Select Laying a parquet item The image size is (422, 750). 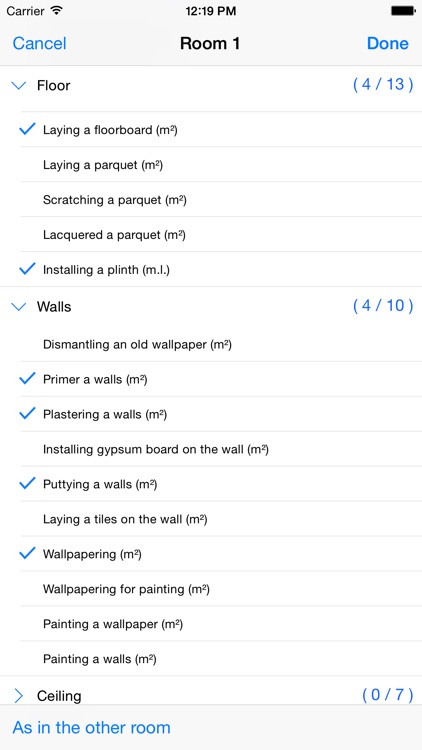[x=221, y=165]
